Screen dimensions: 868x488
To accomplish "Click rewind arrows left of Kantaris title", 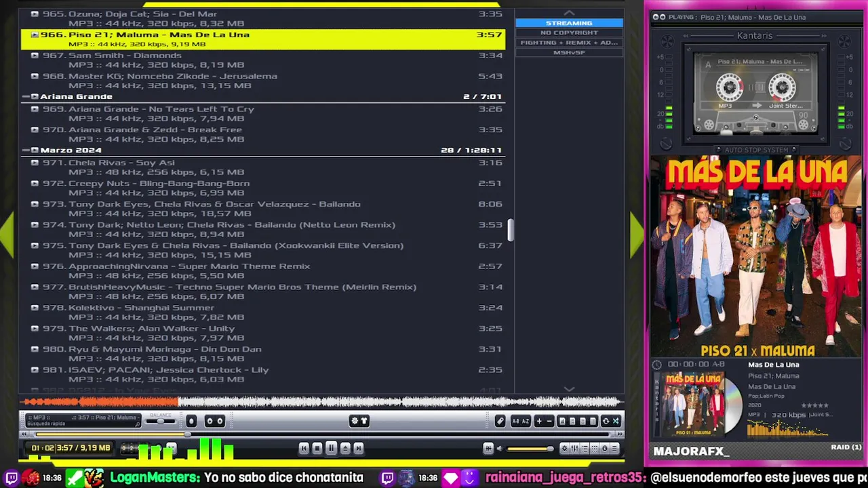I will 686,36.
